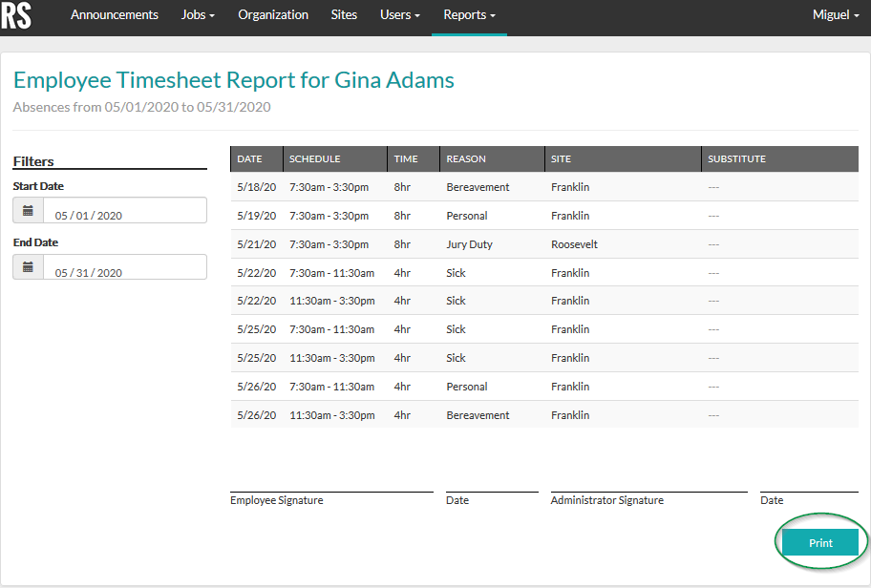The height and width of the screenshot is (588, 871).
Task: Expand the Reports dropdown menu
Action: 468,15
